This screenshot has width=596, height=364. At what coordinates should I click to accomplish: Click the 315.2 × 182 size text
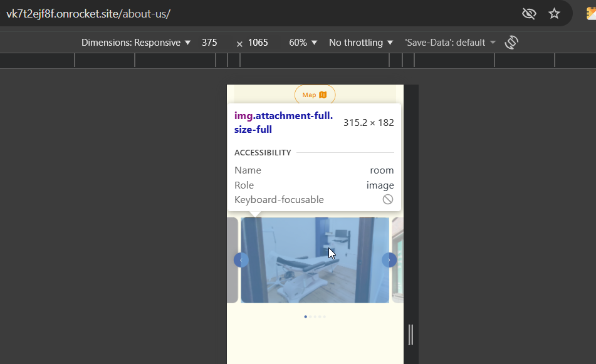[369, 123]
